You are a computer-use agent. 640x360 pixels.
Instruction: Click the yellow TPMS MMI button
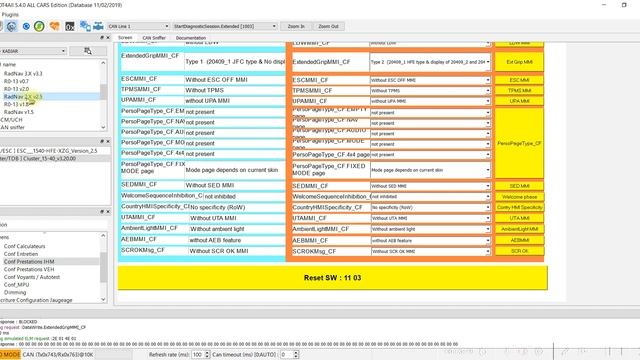(519, 91)
